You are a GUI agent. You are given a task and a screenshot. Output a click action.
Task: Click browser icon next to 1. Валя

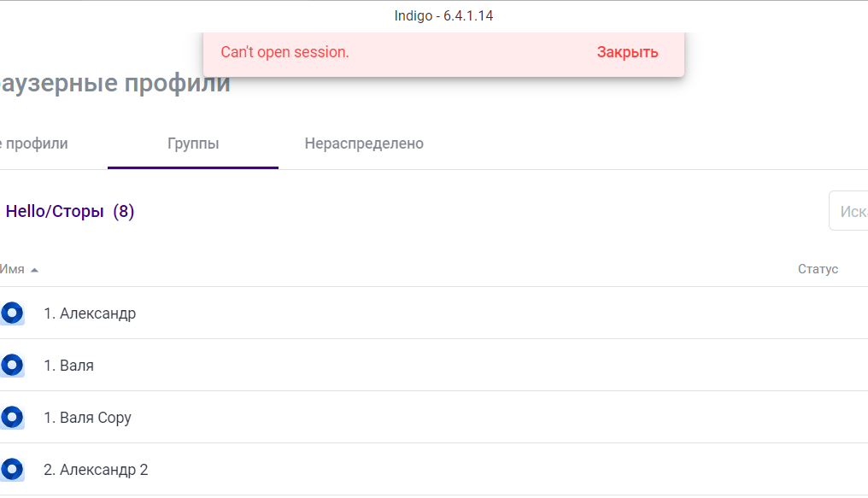pyautogui.click(x=12, y=366)
